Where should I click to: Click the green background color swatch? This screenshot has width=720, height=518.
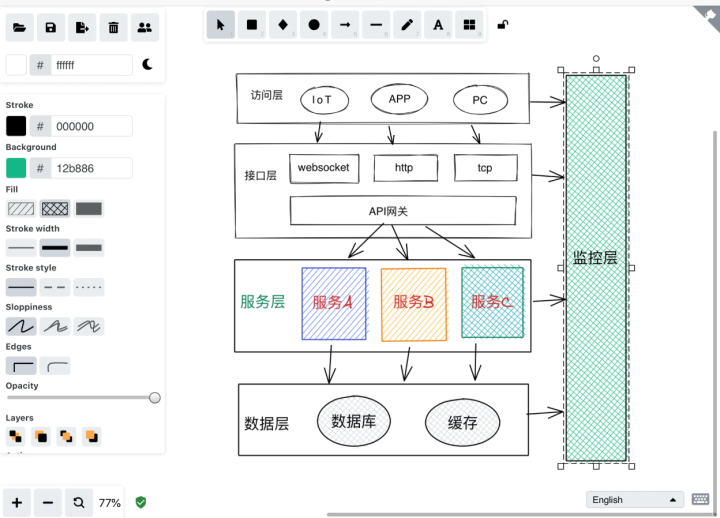pyautogui.click(x=16, y=168)
